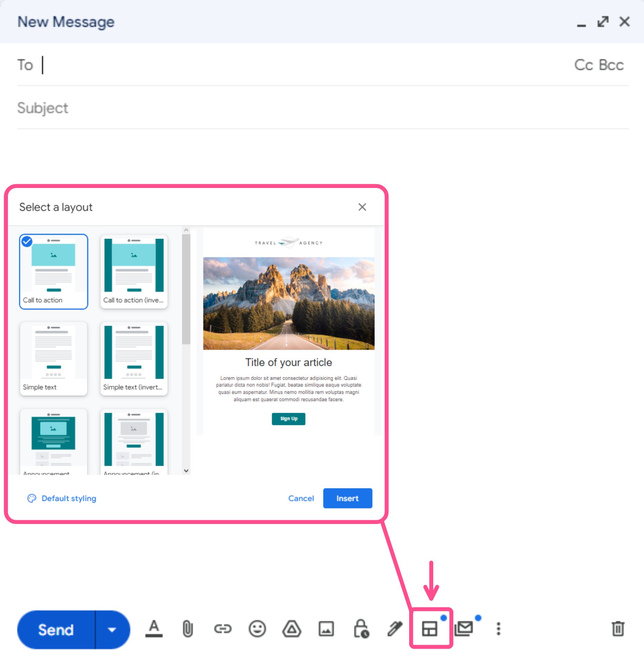Screen dimensions: 644x661
Task: Show the Bcc field
Action: tap(611, 65)
